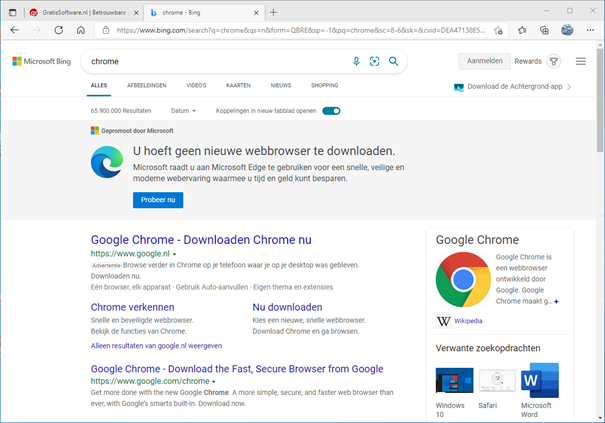
Task: Open the Nu downloaden link
Action: pyautogui.click(x=287, y=307)
